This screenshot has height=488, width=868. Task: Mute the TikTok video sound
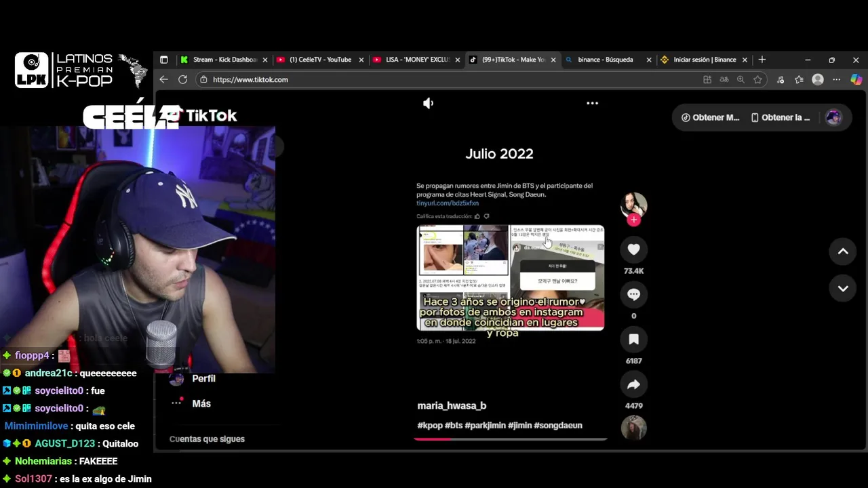click(428, 103)
